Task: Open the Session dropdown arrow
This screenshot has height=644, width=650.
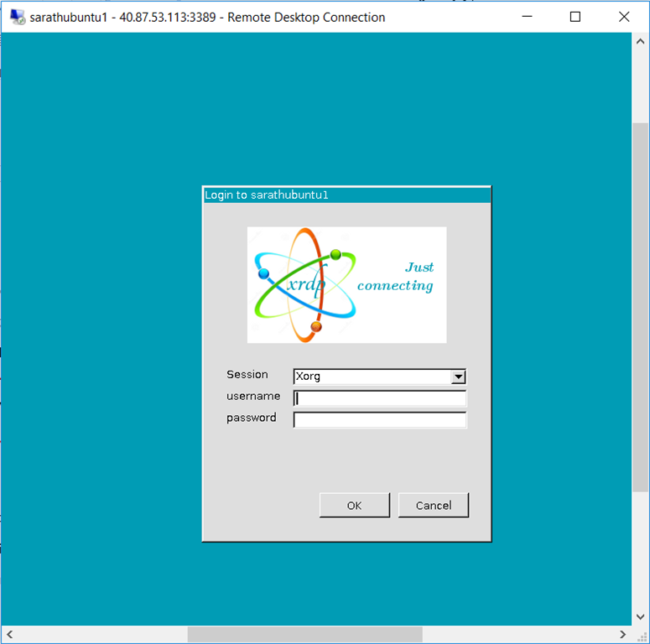Action: [458, 377]
